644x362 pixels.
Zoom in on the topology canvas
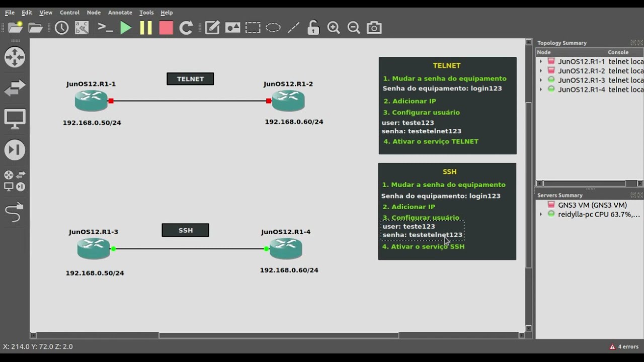click(334, 28)
